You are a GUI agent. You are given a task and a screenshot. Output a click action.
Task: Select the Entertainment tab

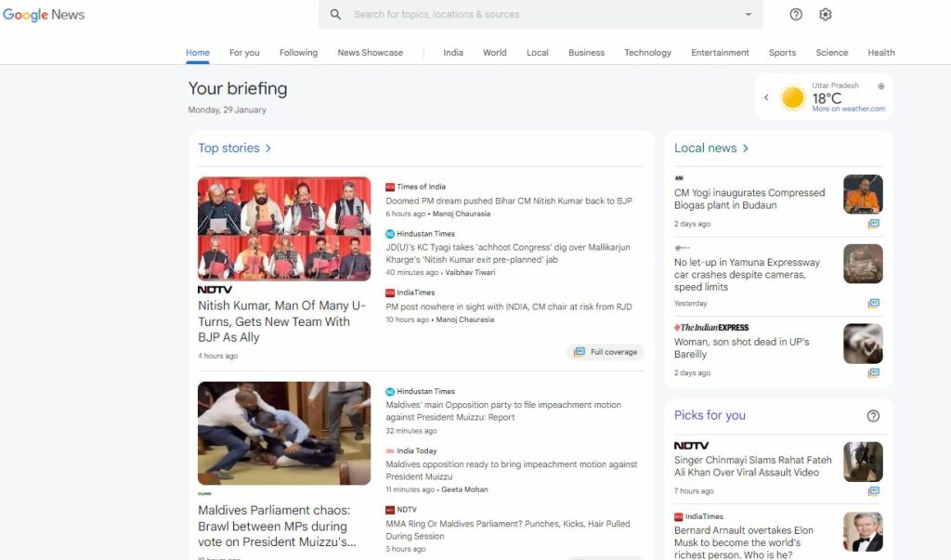coord(720,53)
